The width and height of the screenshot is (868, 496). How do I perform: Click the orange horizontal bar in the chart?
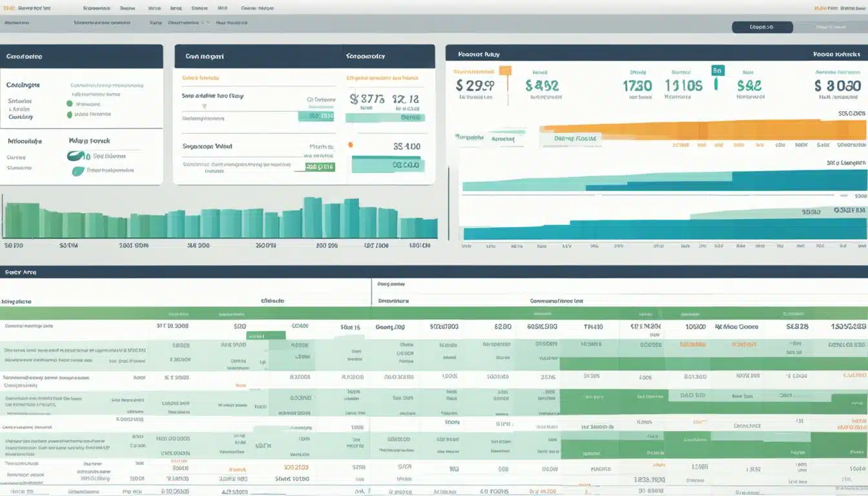(703, 130)
